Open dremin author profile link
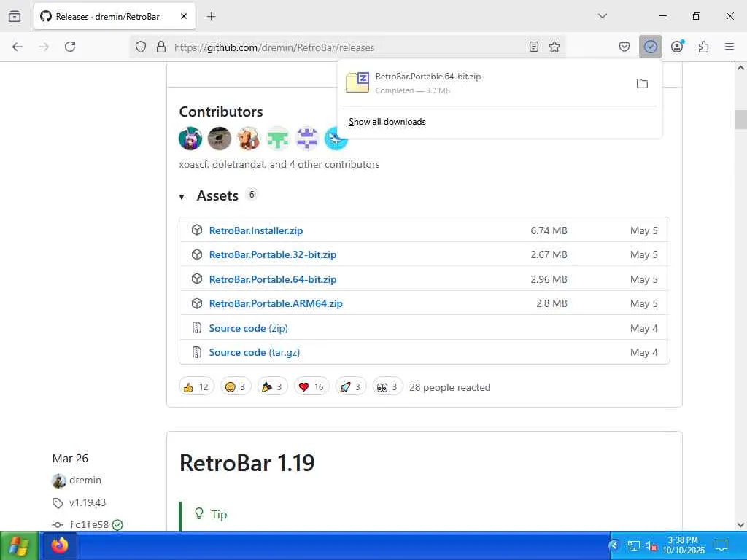 [x=85, y=480]
